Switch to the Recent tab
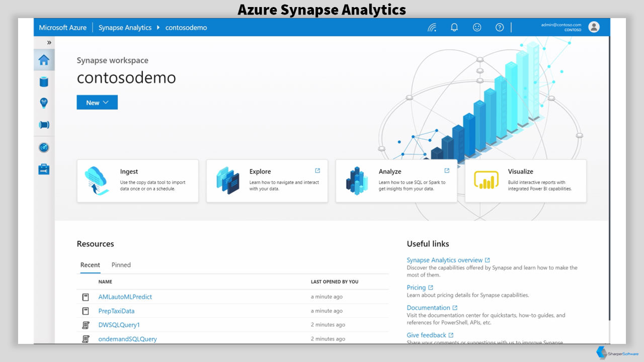 (90, 265)
